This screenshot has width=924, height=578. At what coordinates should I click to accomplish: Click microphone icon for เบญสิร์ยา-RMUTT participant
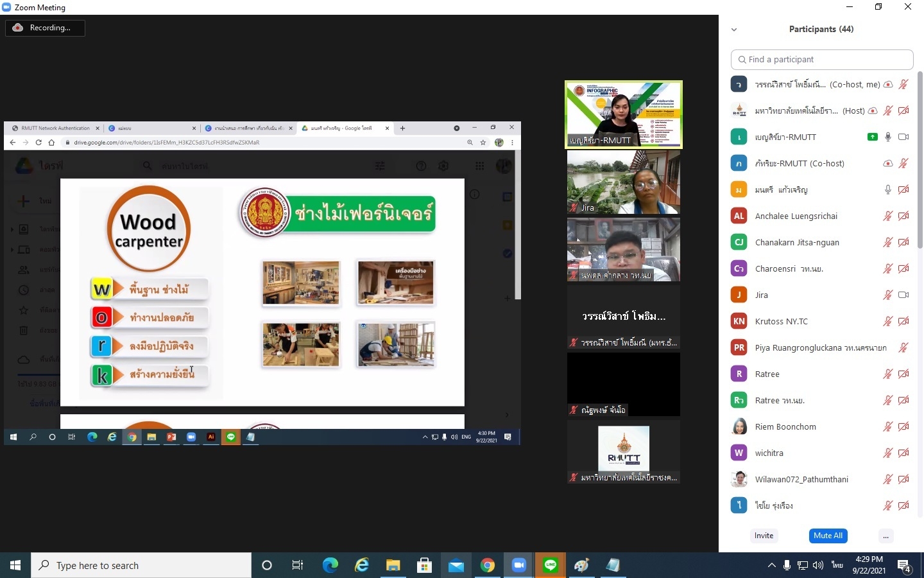(888, 137)
